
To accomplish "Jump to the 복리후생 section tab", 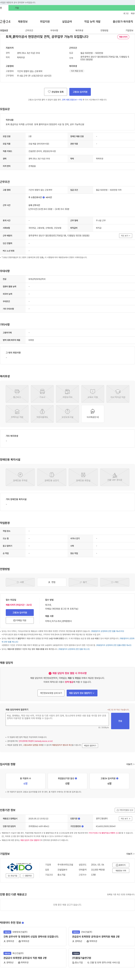I will pos(79,30).
